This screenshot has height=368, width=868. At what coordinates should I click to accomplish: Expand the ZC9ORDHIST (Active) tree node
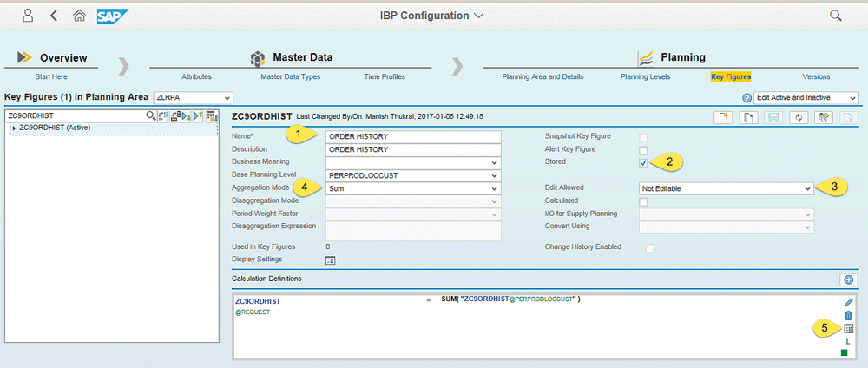tap(14, 128)
